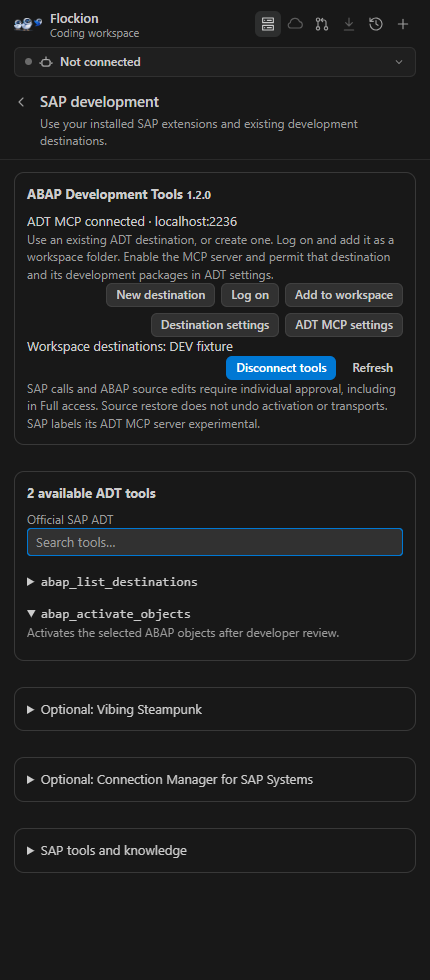Click the Refresh button
This screenshot has width=430, height=980.
pyautogui.click(x=372, y=368)
